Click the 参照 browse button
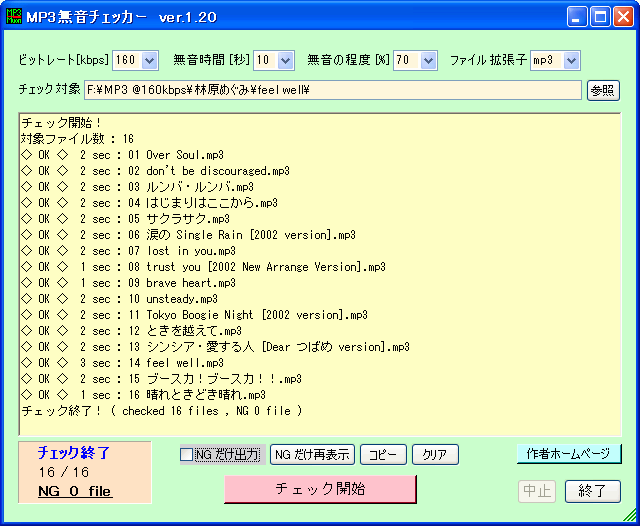Viewport: 640px width, 526px height. click(x=603, y=90)
